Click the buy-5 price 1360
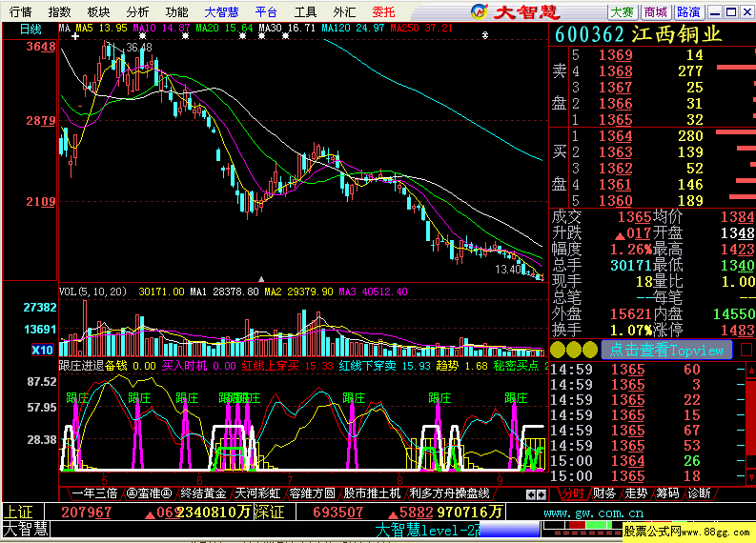 615,200
